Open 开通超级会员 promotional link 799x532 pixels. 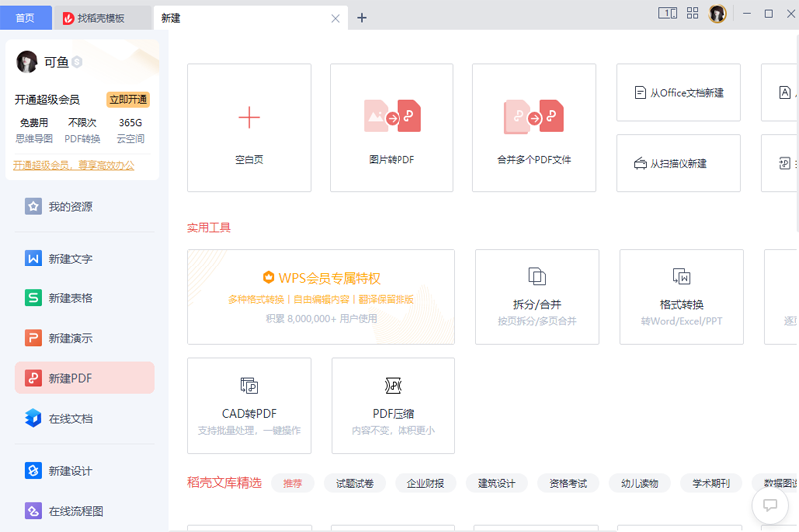point(74,165)
